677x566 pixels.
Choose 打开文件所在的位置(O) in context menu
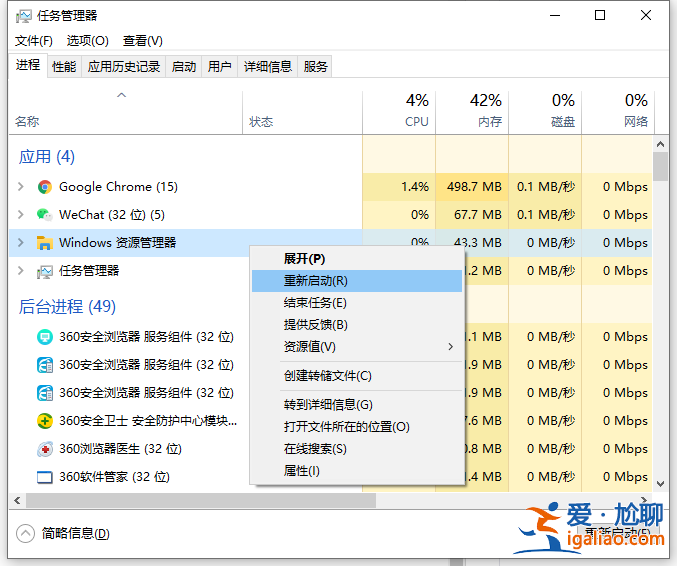pos(357,427)
